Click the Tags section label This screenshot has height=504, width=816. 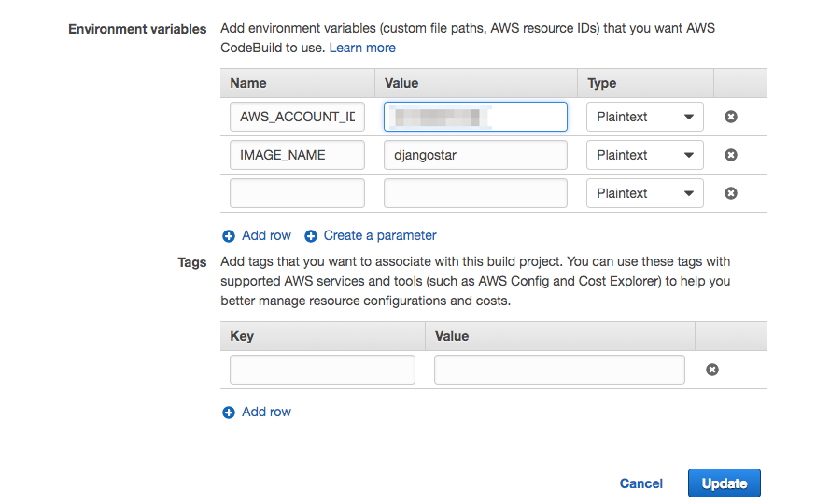(x=192, y=262)
